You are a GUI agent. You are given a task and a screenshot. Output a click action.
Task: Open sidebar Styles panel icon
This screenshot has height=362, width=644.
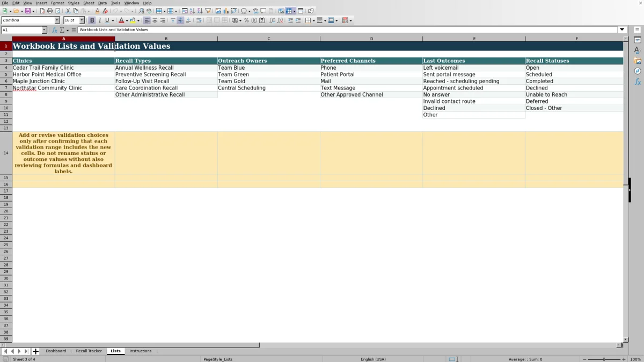638,50
